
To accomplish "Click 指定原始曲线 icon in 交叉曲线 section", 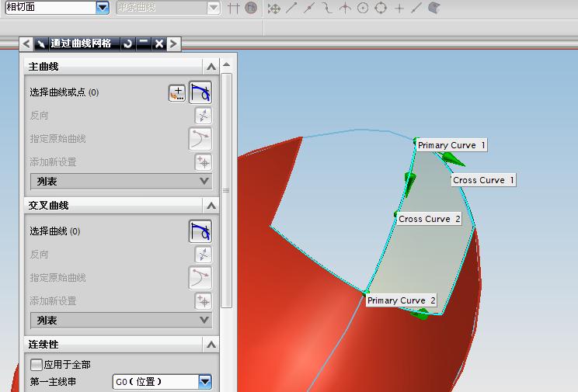I will point(200,278).
